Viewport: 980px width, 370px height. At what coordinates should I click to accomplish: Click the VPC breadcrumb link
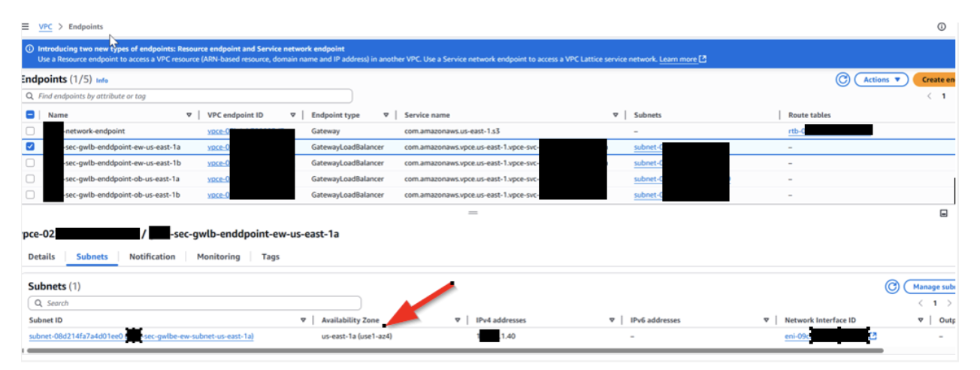45,26
